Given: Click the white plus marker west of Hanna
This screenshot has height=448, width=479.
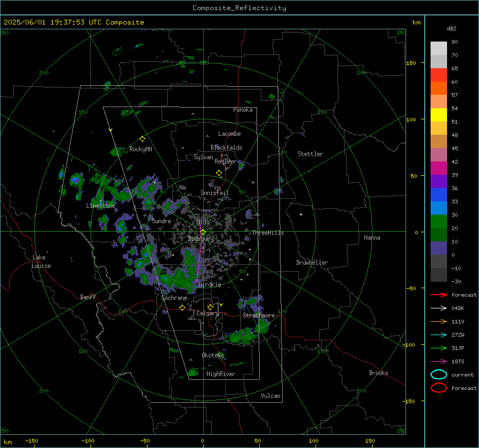Looking at the screenshot, I should (301, 214).
